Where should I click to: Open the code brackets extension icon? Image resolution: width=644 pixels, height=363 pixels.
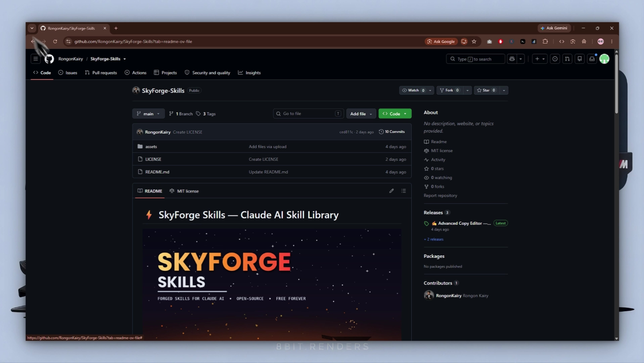(x=562, y=42)
